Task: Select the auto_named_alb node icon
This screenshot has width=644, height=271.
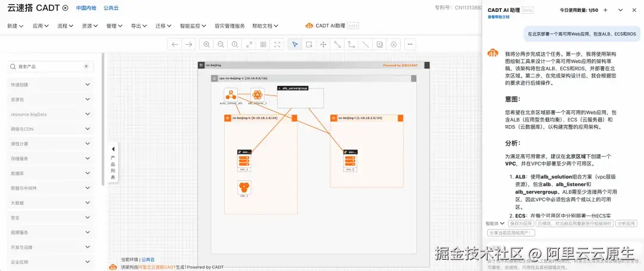Action: click(x=231, y=95)
